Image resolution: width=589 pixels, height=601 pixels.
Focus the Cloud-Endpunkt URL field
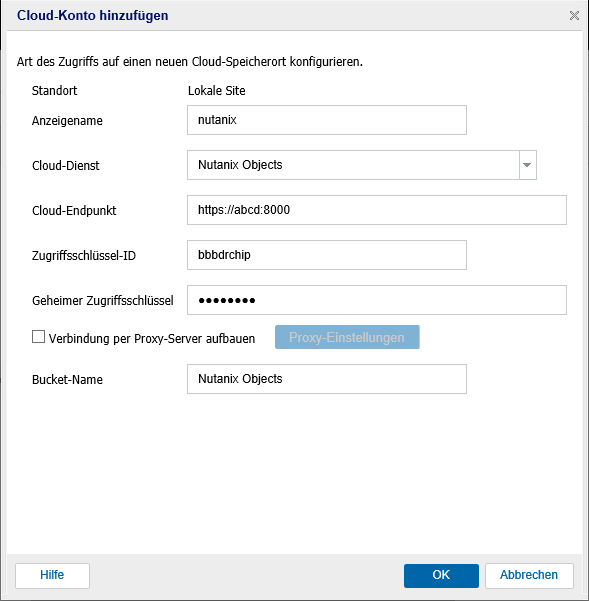coord(377,210)
